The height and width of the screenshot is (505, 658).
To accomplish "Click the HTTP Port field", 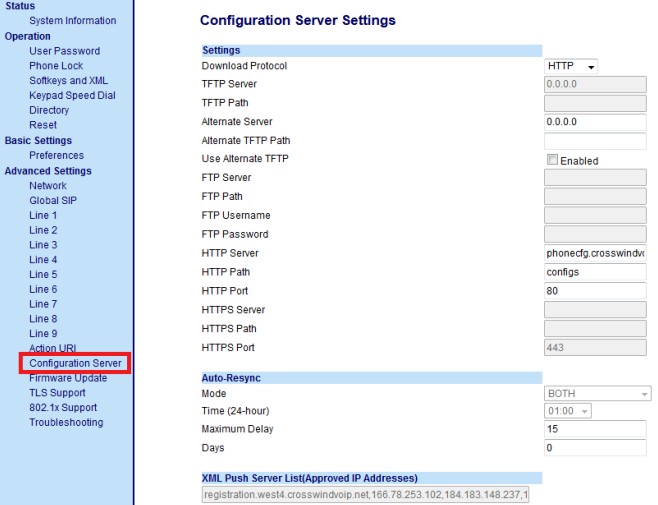I will click(595, 291).
